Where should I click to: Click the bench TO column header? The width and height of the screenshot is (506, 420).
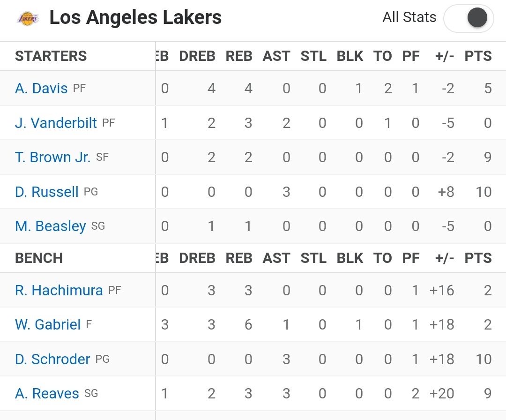(x=382, y=258)
